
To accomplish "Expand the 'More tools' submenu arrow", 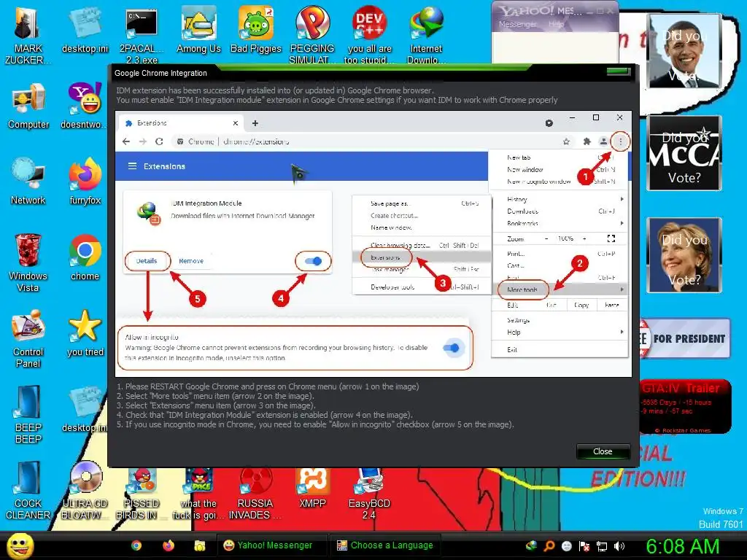I will (622, 289).
